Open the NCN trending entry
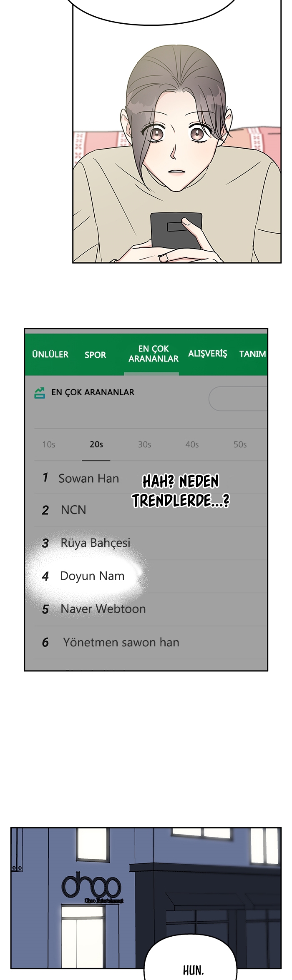Image resolution: width=292 pixels, height=980 pixels. (151, 510)
